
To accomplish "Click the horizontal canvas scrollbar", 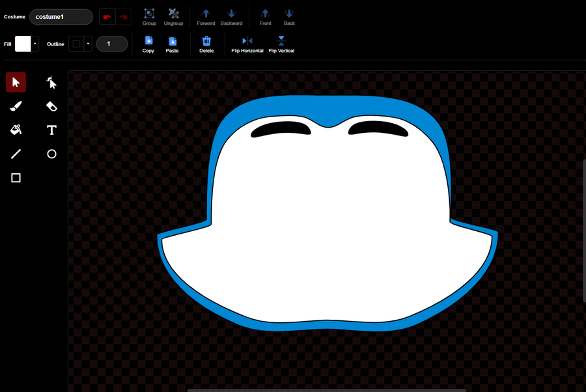I will (x=326, y=390).
